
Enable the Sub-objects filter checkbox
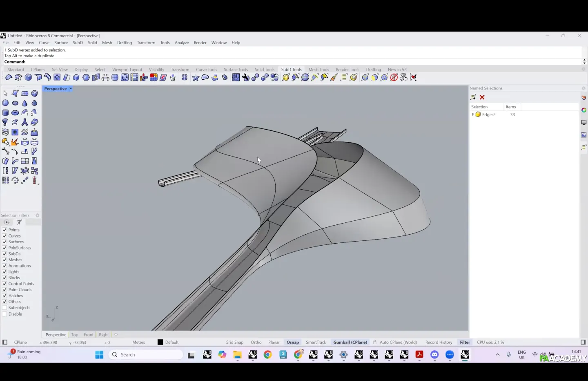pyautogui.click(x=4, y=308)
